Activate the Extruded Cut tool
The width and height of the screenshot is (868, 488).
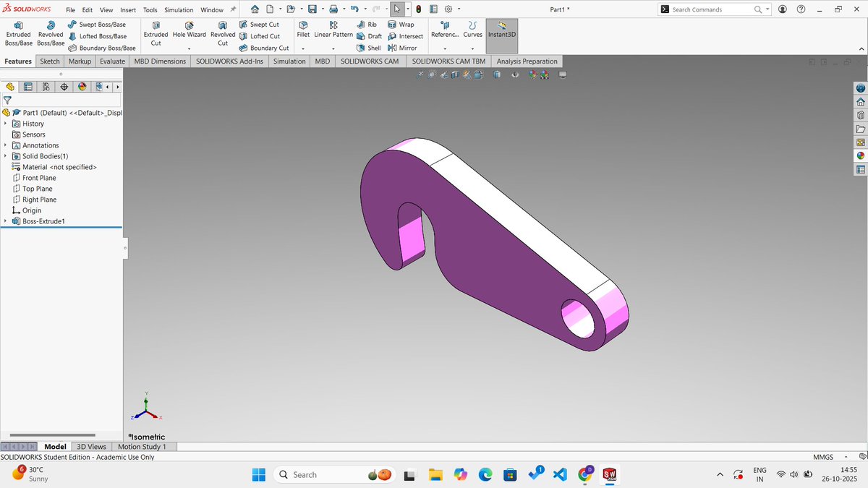(156, 35)
